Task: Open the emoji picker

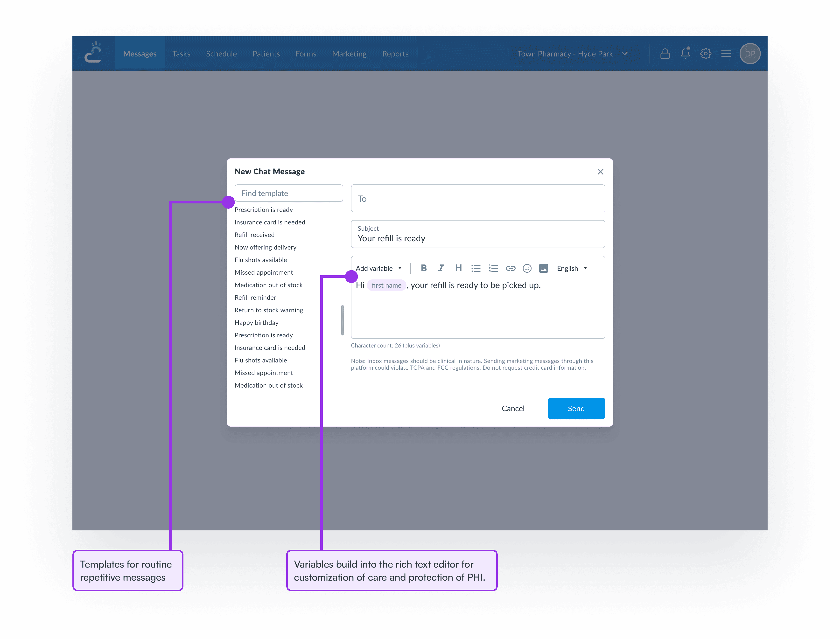Action: 527,268
